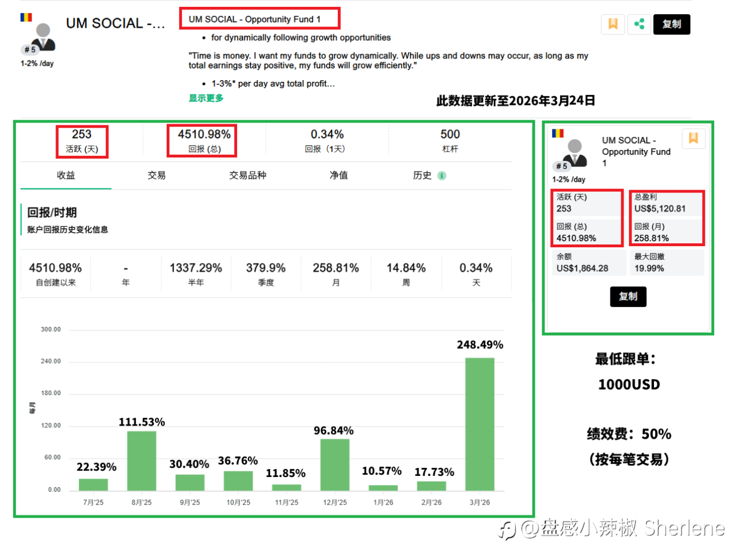Image resolution: width=733 pixels, height=560 pixels.
Task: Click the "Time is money" quote text
Action: (x=388, y=61)
